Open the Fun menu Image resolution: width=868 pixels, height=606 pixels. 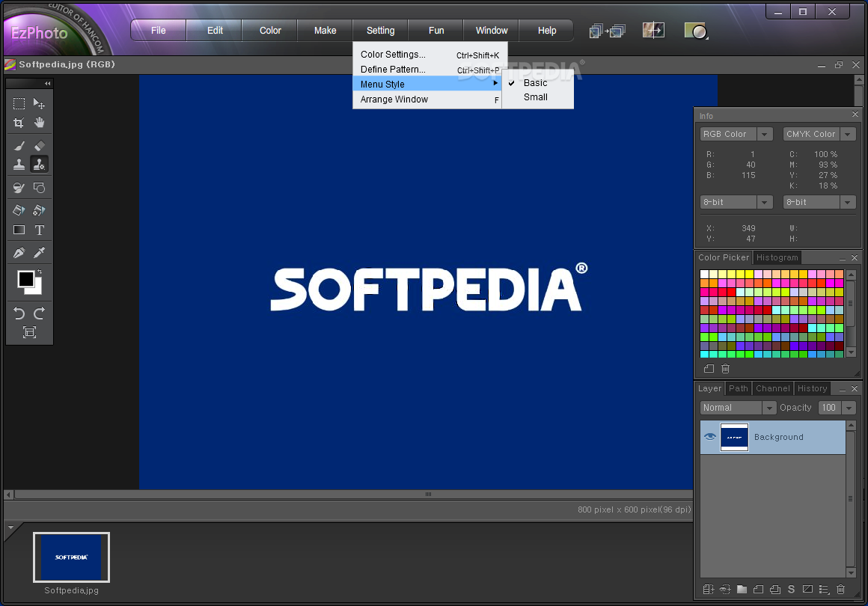(436, 31)
